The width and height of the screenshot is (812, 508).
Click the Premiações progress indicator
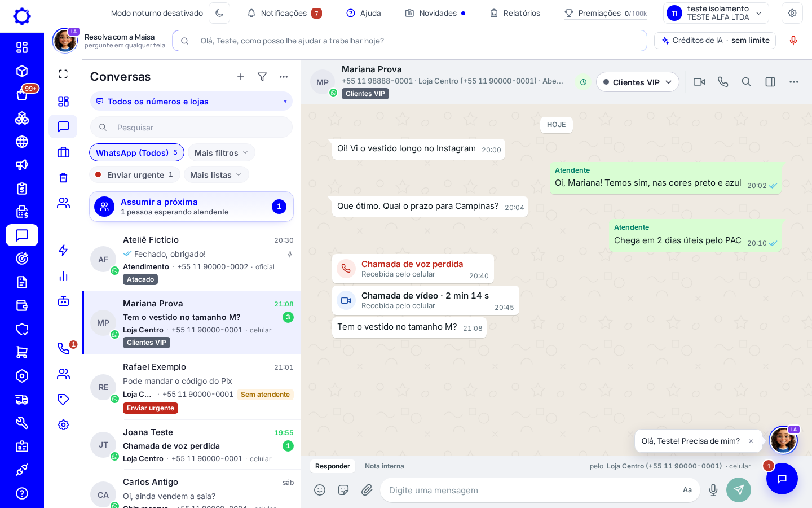coord(606,13)
